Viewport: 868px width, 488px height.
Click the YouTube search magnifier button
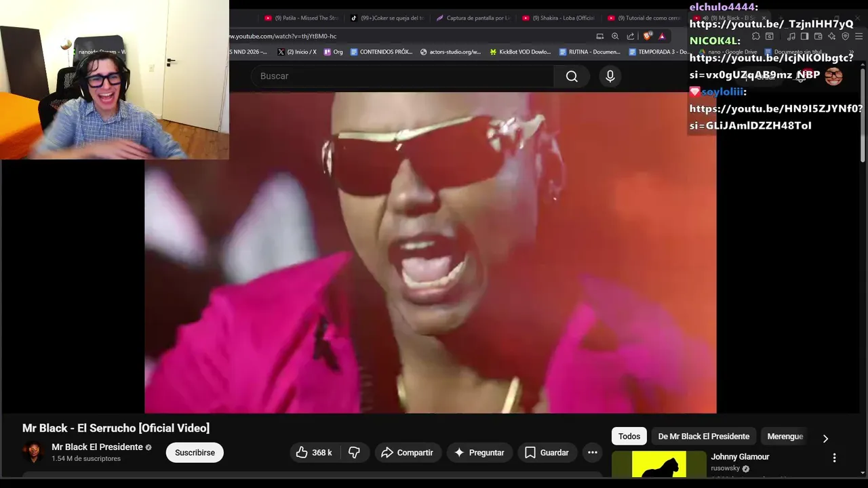[x=572, y=77]
